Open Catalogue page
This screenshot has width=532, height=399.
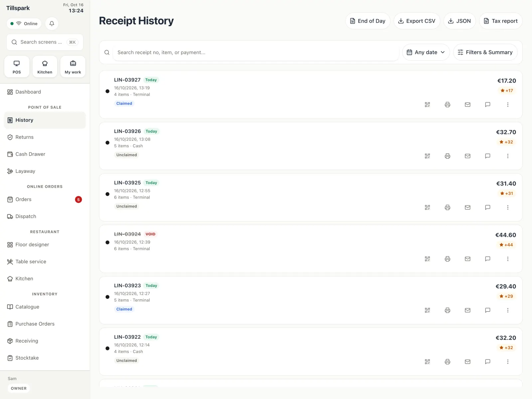(x=45, y=307)
